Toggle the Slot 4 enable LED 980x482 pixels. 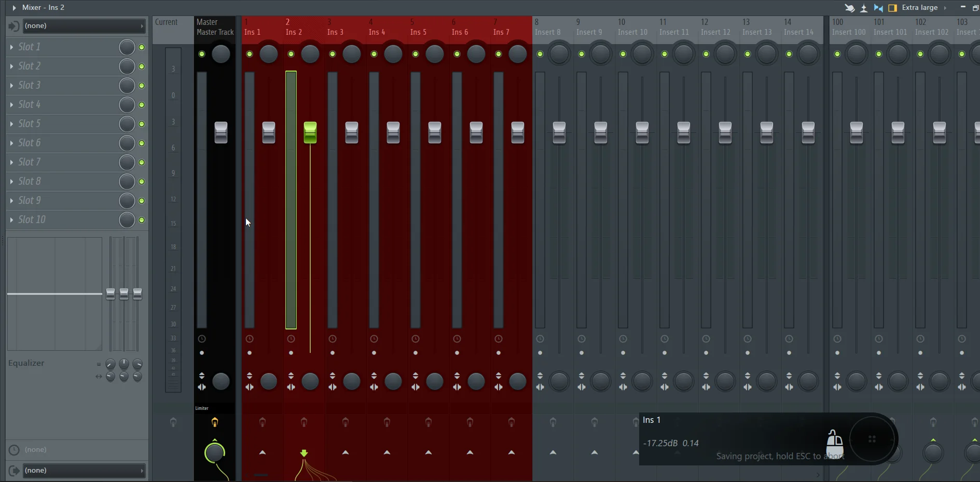142,105
